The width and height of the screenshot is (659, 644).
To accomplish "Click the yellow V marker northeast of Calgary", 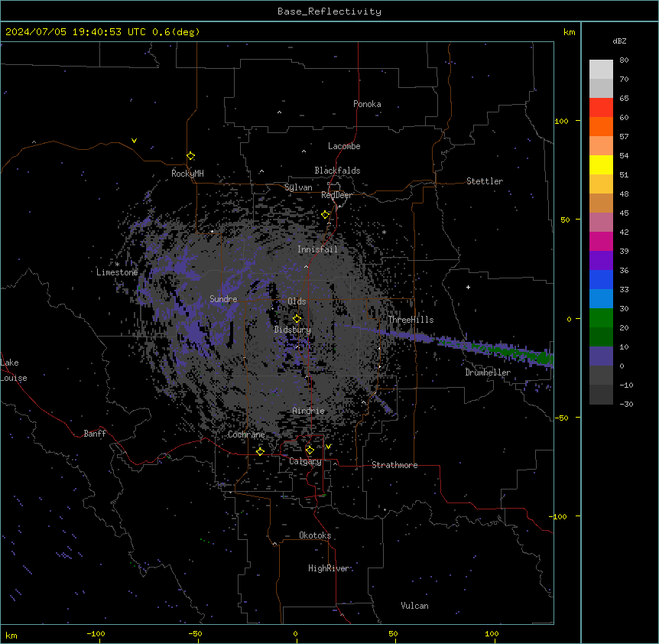I will pos(328,447).
